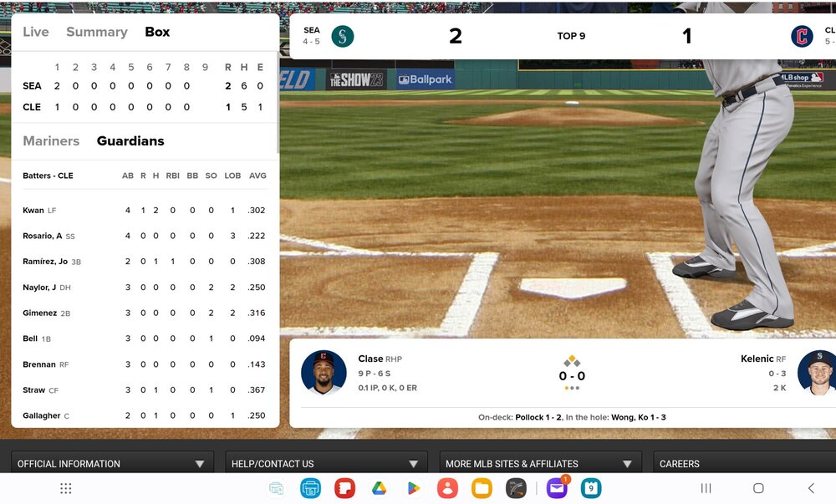The image size is (836, 504).
Task: Open Ramírez, Jo player link
Action: point(45,261)
